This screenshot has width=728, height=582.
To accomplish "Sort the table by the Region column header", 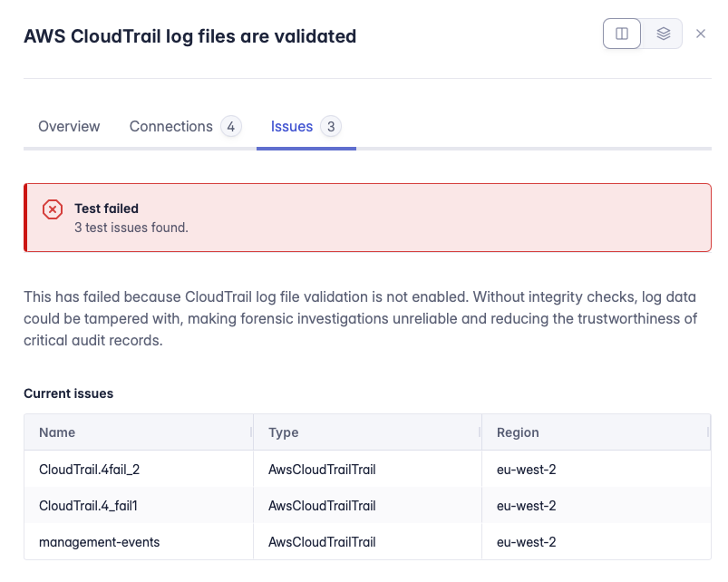I will [x=518, y=433].
